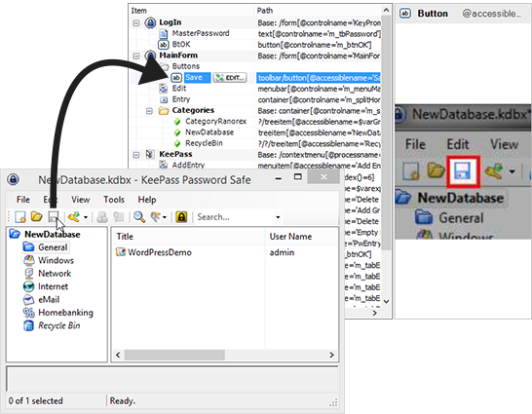Image resolution: width=532 pixels, height=414 pixels.
Task: Maximize the KeePass Password Safe window
Action: coord(297,177)
